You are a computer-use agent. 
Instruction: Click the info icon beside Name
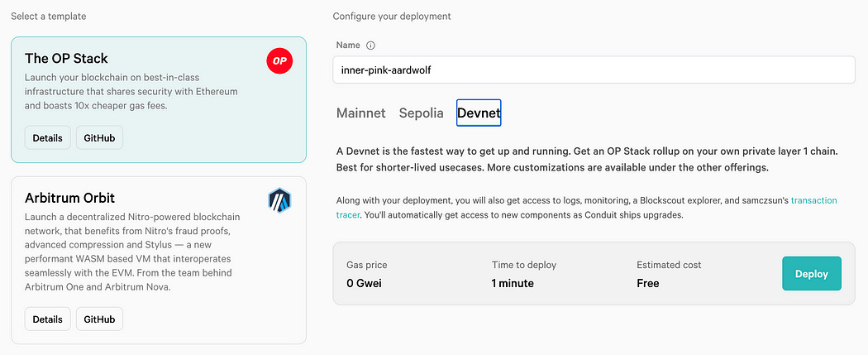click(x=371, y=46)
